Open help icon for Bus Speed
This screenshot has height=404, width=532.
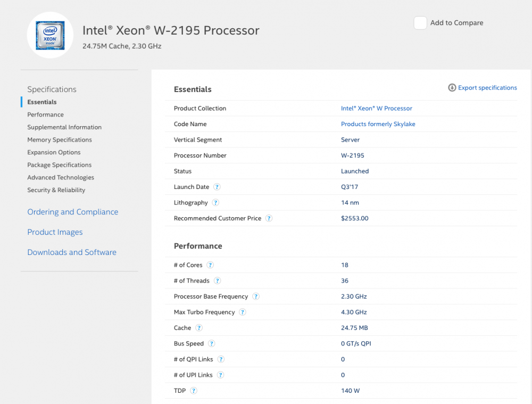(x=211, y=343)
